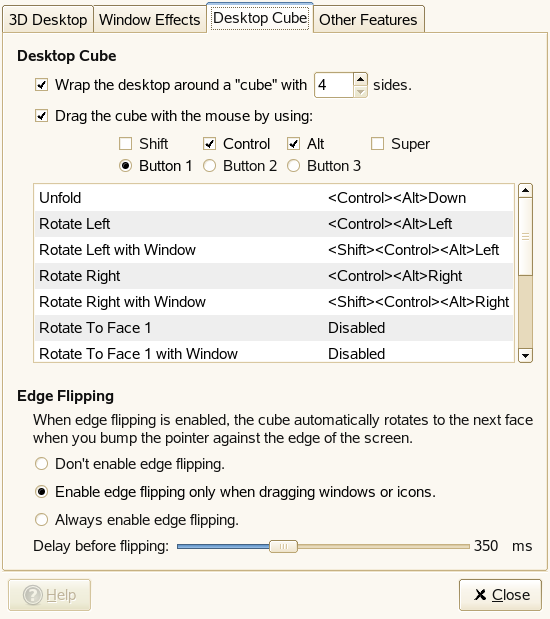This screenshot has width=550, height=619.
Task: Click the <Control><Alt>Left shortcut value
Action: [x=390, y=224]
